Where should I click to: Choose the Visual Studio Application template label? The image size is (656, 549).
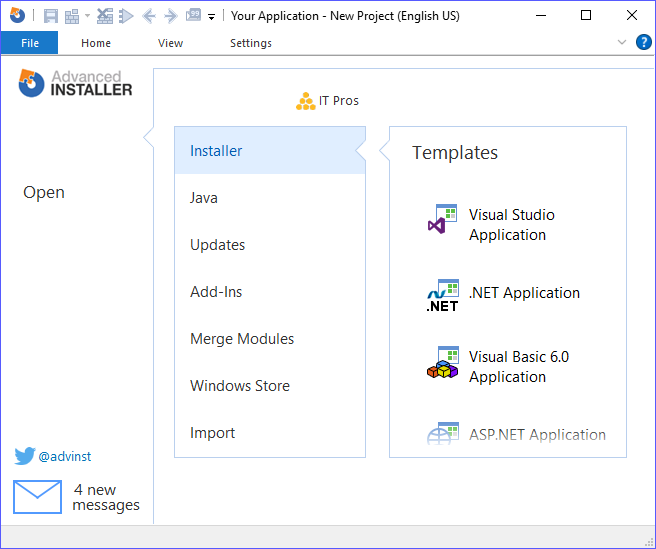coord(512,225)
